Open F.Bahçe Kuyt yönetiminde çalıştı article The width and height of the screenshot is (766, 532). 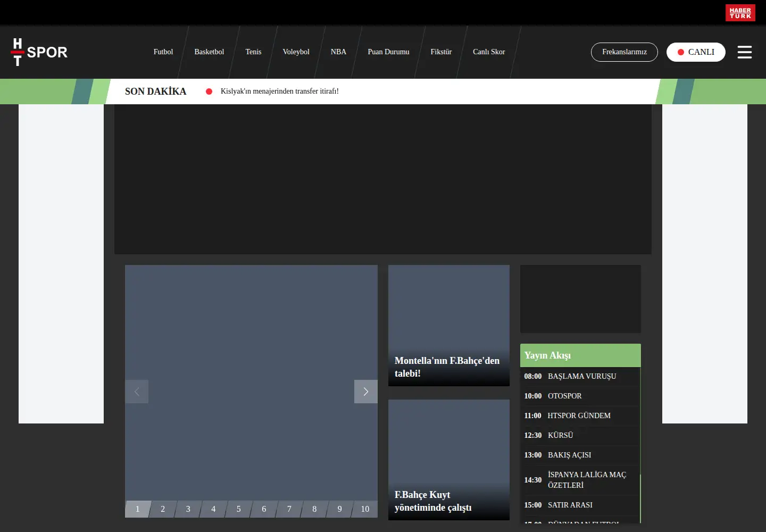point(449,460)
